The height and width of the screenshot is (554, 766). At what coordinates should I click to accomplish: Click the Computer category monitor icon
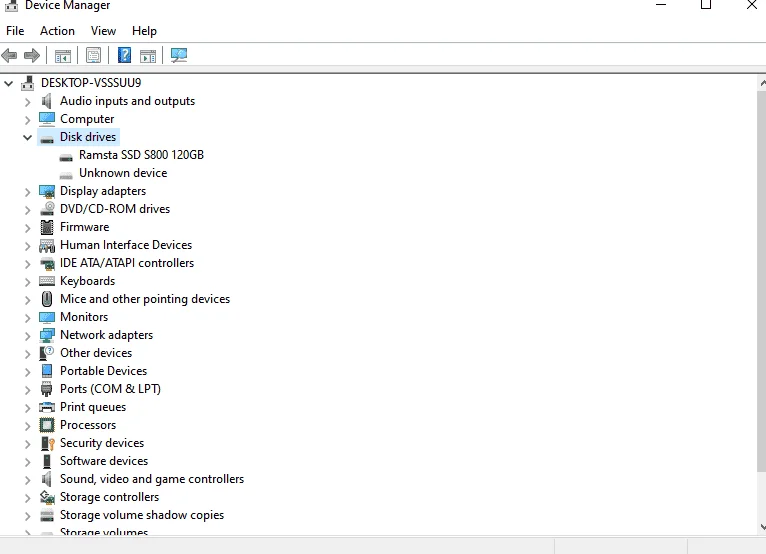(x=47, y=119)
